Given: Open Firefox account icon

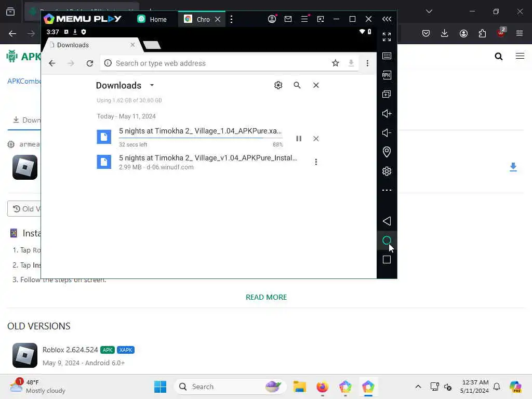Looking at the screenshot, I should pos(463,33).
